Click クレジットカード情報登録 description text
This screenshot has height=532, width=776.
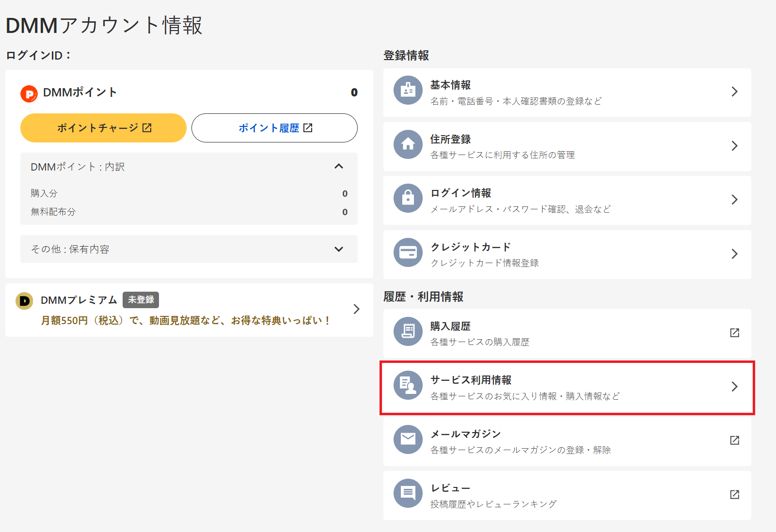(x=485, y=263)
